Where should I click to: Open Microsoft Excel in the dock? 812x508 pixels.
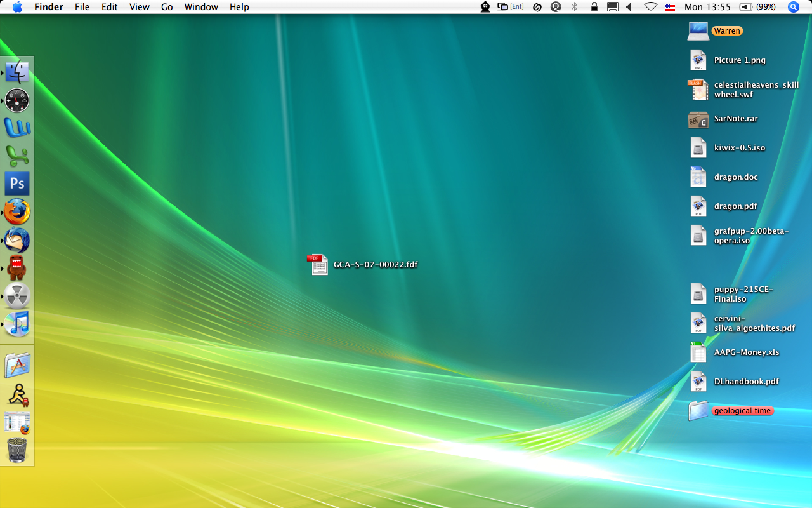(17, 156)
